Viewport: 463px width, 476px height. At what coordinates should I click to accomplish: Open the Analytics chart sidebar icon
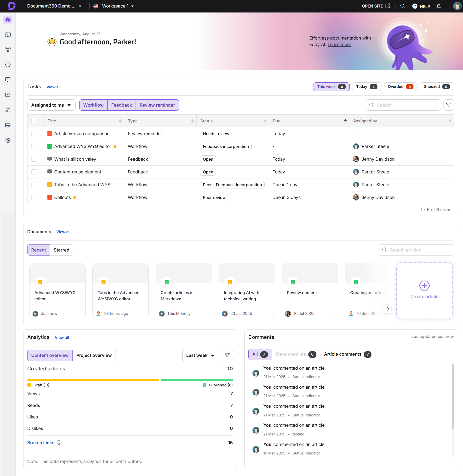pos(8,95)
